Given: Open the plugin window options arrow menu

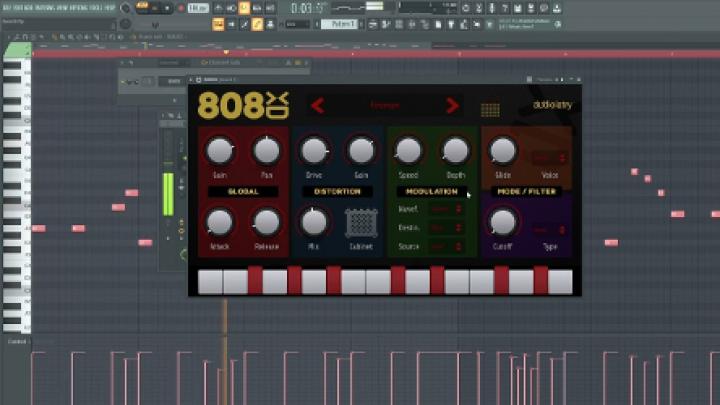Looking at the screenshot, I should tap(191, 80).
